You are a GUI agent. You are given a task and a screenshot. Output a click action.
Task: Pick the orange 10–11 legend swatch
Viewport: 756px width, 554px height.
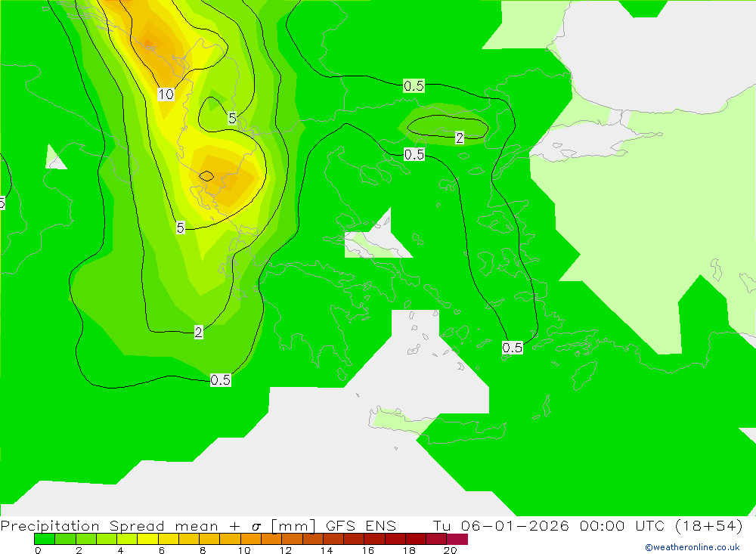[251, 539]
